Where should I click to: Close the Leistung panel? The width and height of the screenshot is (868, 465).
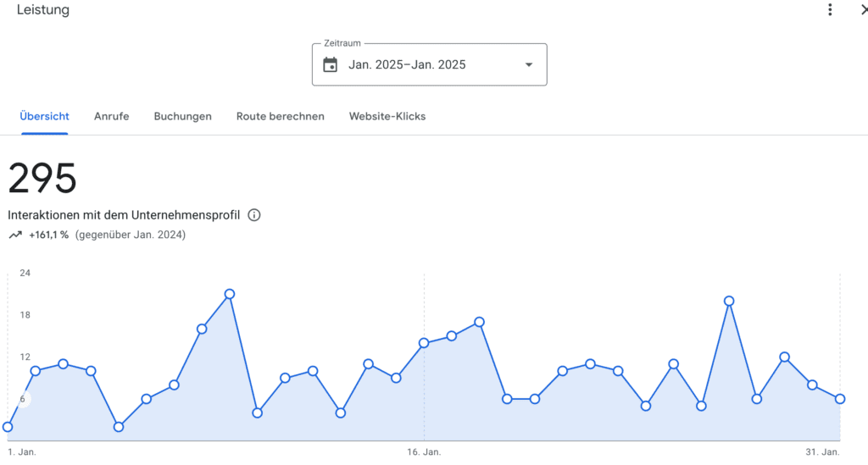pos(864,10)
